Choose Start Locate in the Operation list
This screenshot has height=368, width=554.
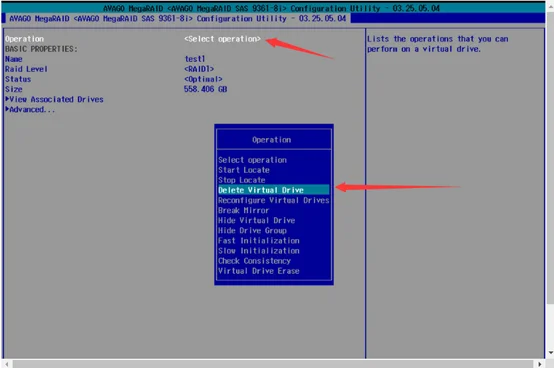coord(244,170)
